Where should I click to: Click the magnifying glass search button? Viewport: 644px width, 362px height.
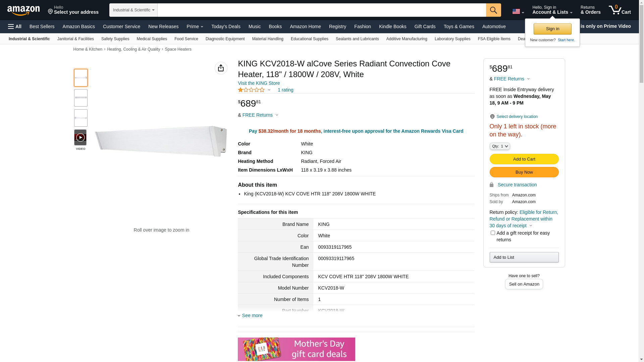pyautogui.click(x=493, y=10)
